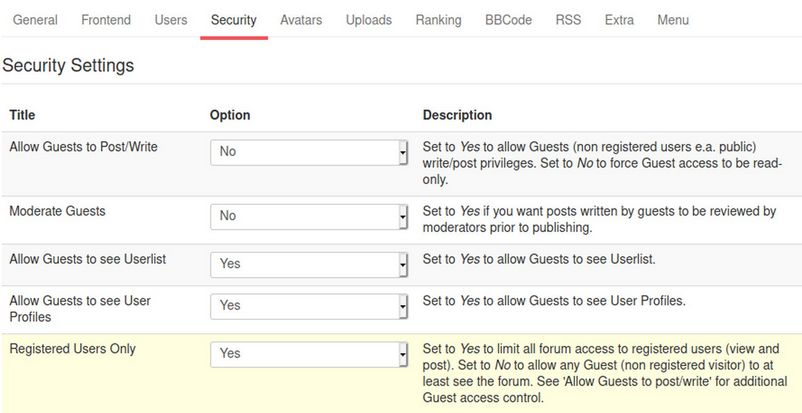The width and height of the screenshot is (802, 413).
Task: Click the Option column header
Action: tap(230, 115)
